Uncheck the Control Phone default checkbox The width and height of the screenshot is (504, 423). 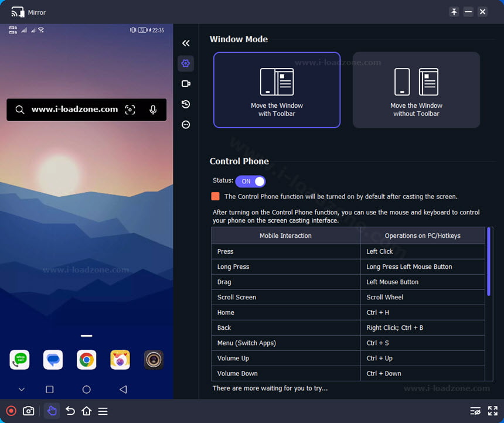pyautogui.click(x=215, y=196)
